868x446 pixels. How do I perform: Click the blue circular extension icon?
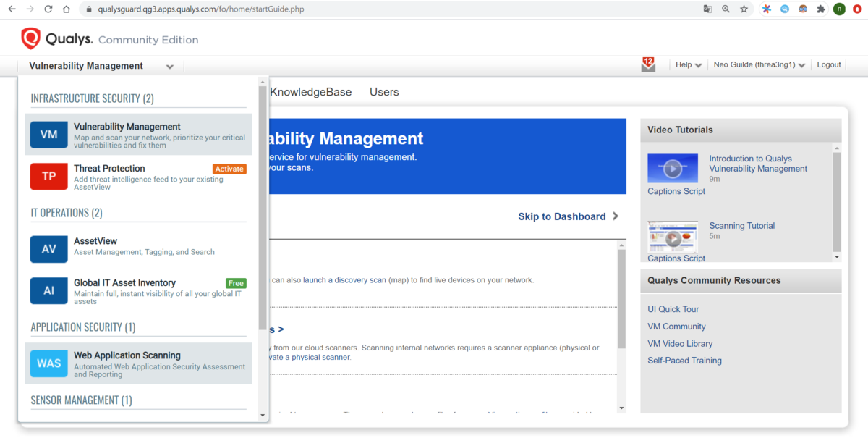(785, 9)
